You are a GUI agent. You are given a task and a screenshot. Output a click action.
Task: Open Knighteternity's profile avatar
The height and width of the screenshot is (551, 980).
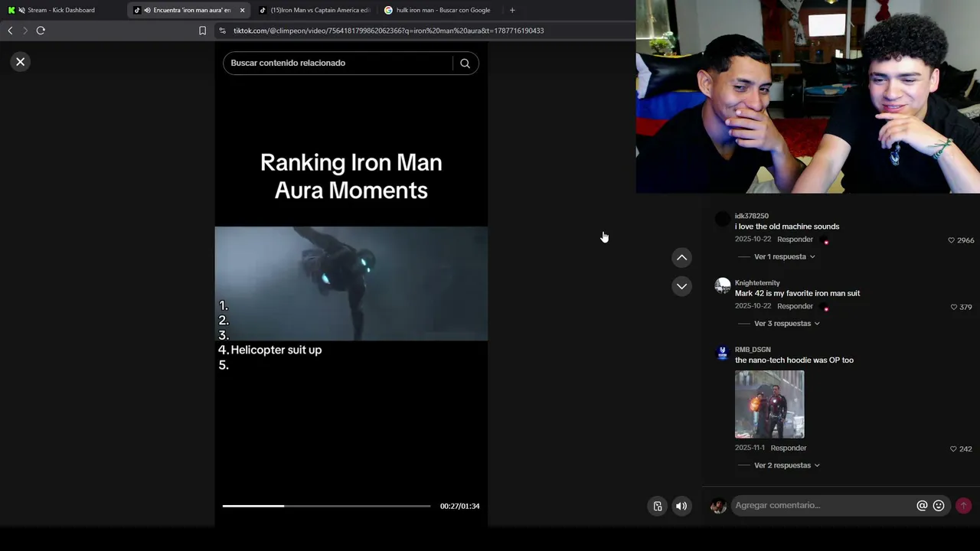pyautogui.click(x=722, y=286)
